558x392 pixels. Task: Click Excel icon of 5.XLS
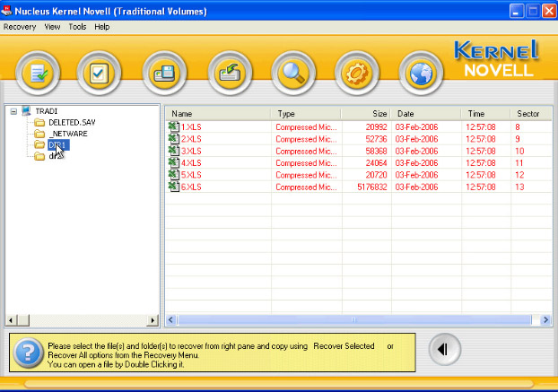[x=174, y=175]
